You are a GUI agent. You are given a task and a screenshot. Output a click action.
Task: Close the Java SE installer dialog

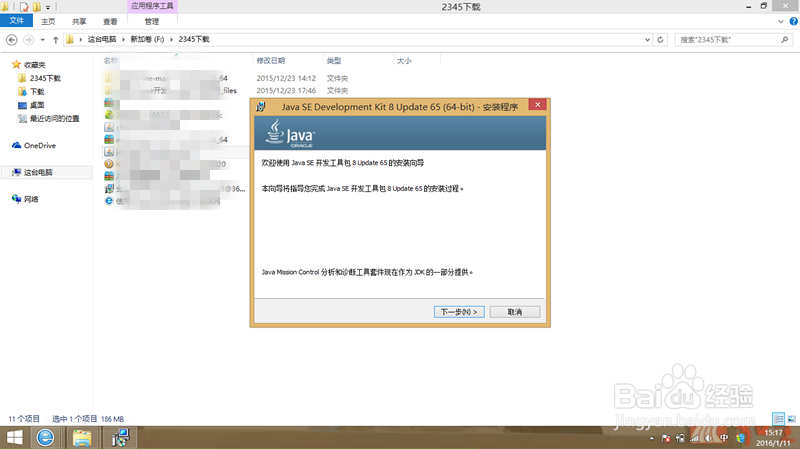coord(537,105)
